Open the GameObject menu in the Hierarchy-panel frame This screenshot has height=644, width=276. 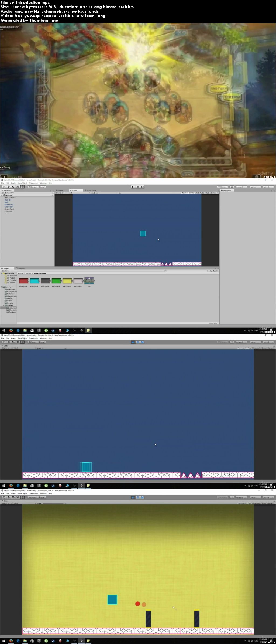point(22,183)
